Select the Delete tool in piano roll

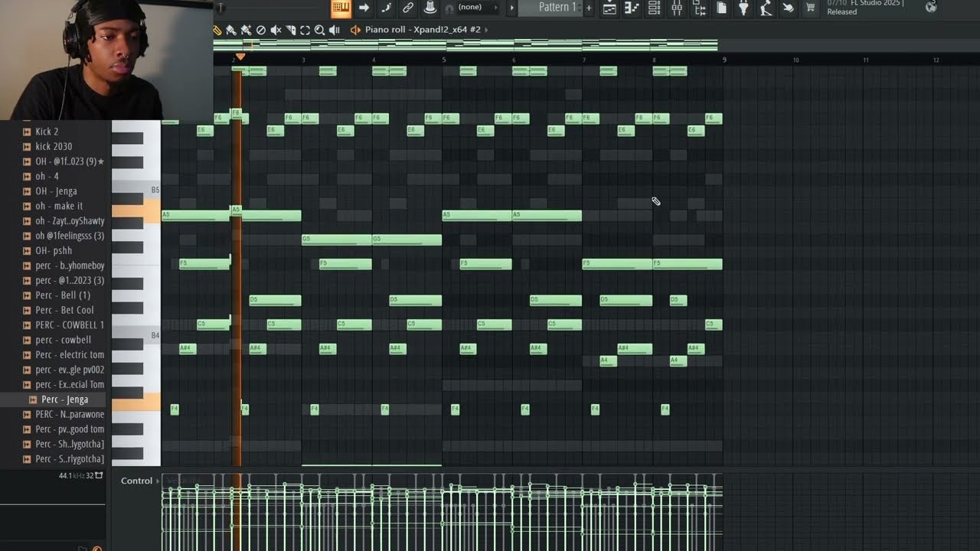pos(261,30)
